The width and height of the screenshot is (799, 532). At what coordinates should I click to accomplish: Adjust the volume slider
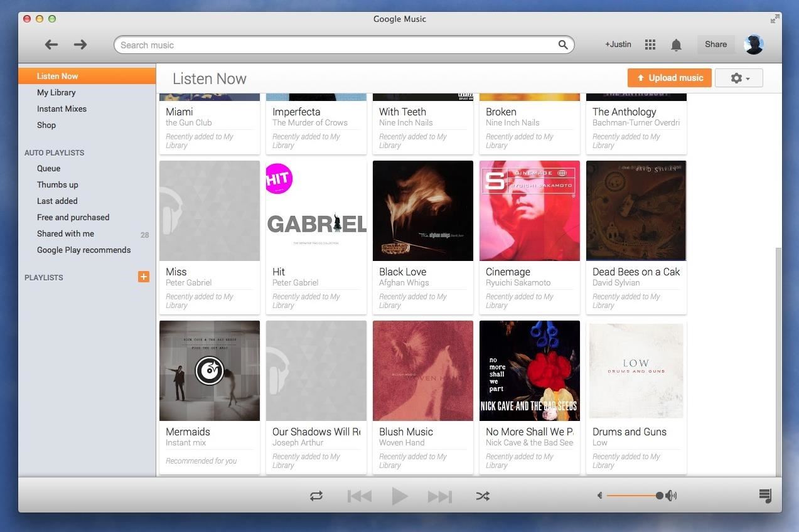[x=634, y=496]
